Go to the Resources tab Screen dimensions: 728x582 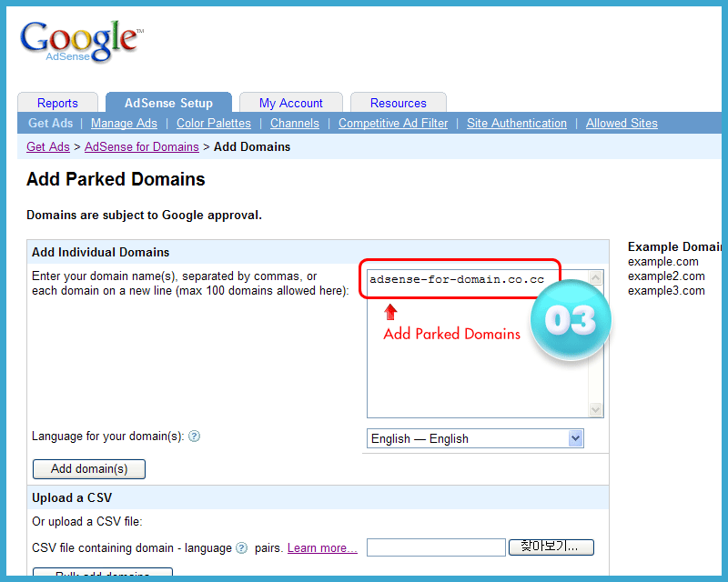click(399, 103)
